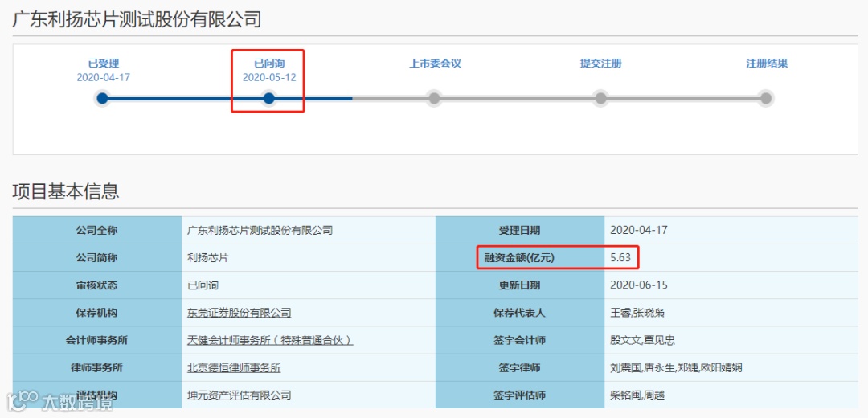Click the 5.63 financing amount value

click(x=620, y=257)
